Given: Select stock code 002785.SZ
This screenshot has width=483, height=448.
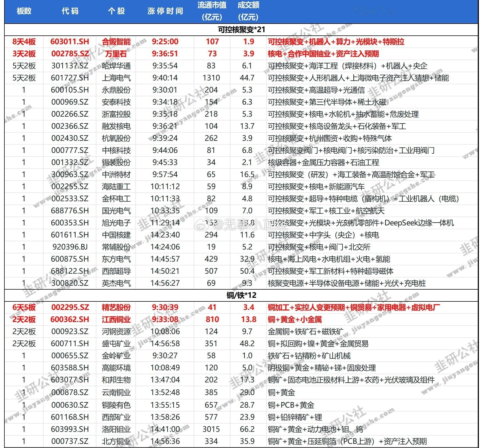Looking at the screenshot, I should (70, 54).
